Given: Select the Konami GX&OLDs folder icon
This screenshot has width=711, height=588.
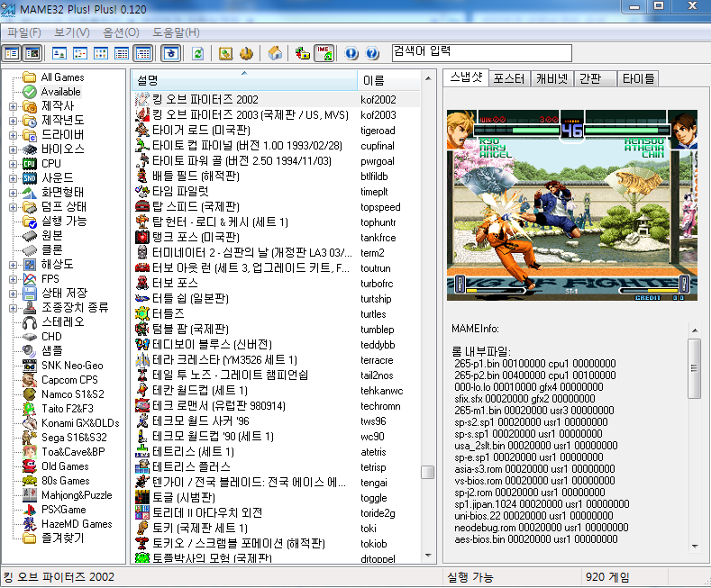Looking at the screenshot, I should click(30, 423).
